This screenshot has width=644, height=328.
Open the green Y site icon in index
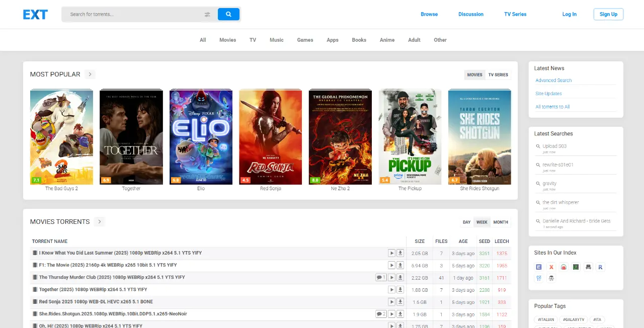576,267
